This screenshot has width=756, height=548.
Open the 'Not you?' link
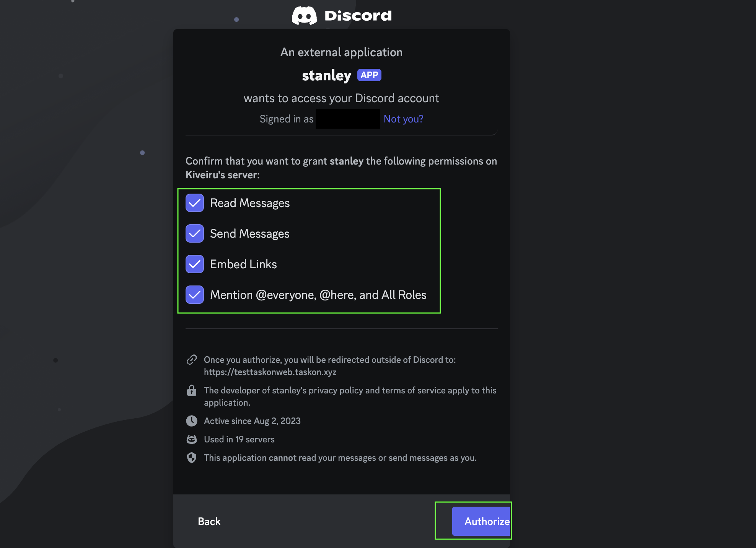pyautogui.click(x=404, y=119)
